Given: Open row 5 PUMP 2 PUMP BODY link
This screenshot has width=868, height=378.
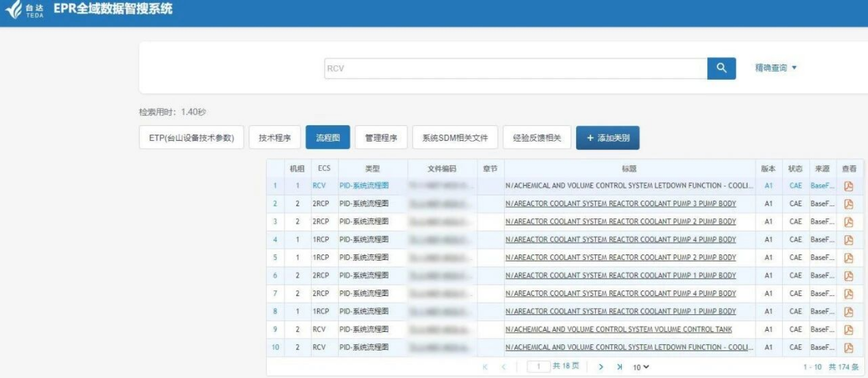Looking at the screenshot, I should pos(621,257).
